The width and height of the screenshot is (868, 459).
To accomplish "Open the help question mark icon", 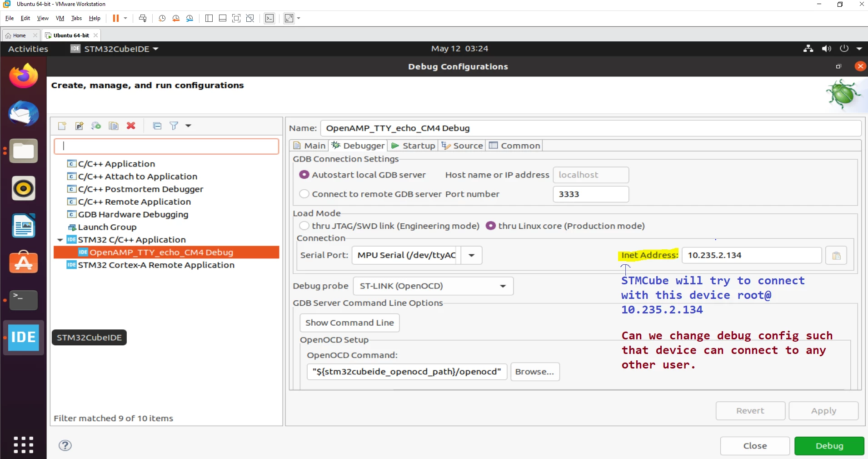I will 65,445.
